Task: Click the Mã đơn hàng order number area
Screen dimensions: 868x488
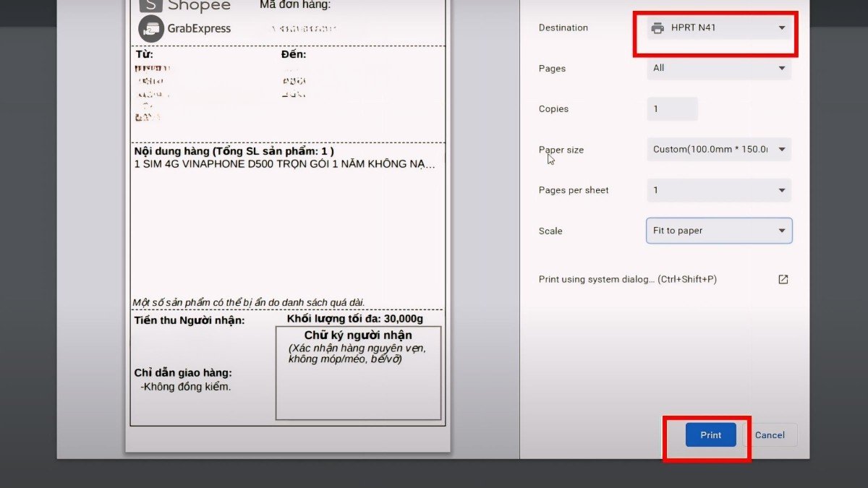Action: tap(304, 29)
